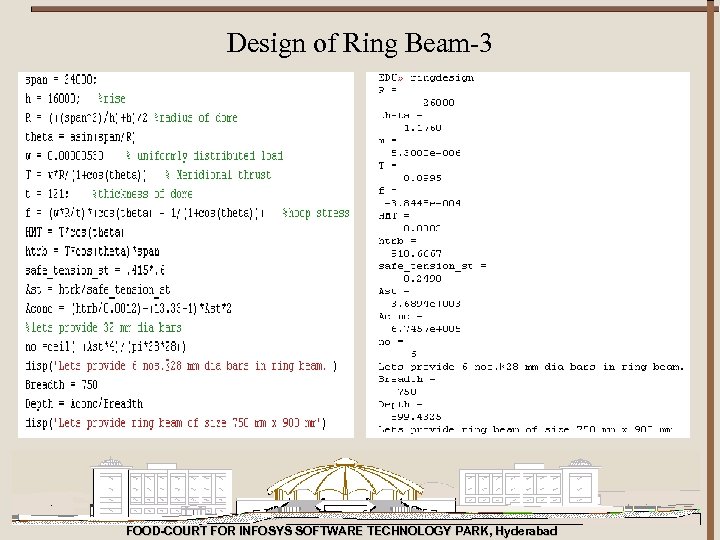Image resolution: width=720 pixels, height=540 pixels.
Task: Select the comment "% Meridional thrust"
Action: coord(218,174)
